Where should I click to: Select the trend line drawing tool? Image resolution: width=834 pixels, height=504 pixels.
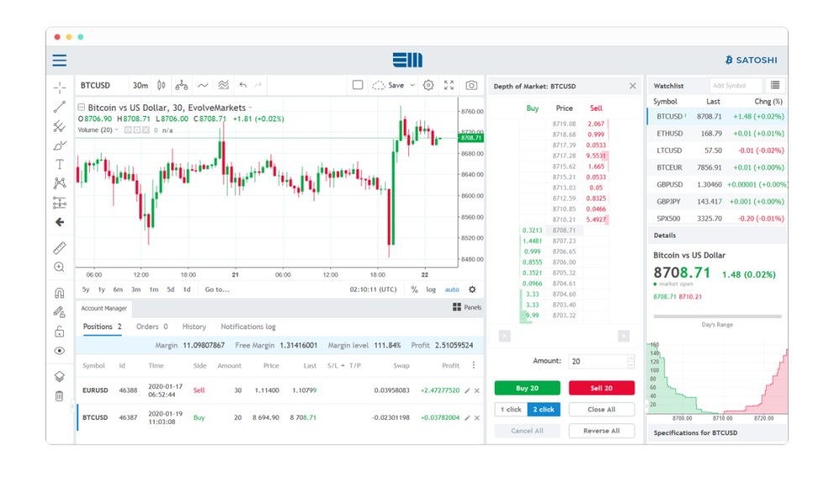click(x=60, y=107)
